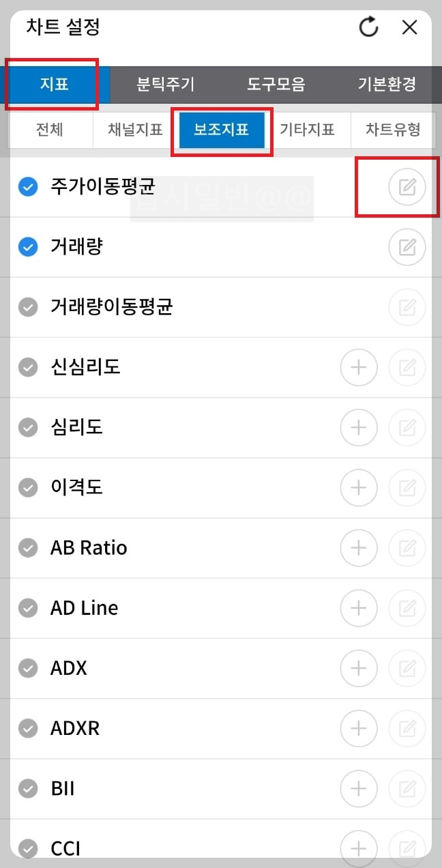Click the refresh icon to reset chart settings

point(368,27)
